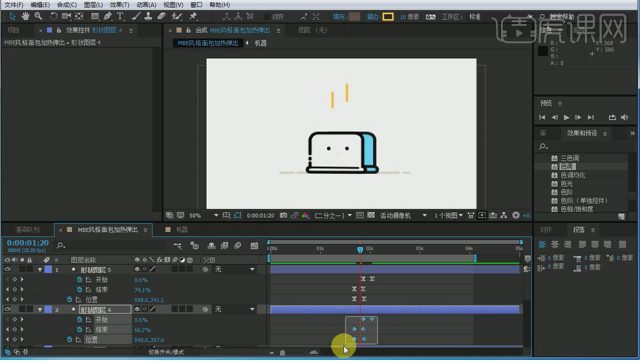
Task: Click the draft 3D icon in timeline
Action: click(x=195, y=246)
